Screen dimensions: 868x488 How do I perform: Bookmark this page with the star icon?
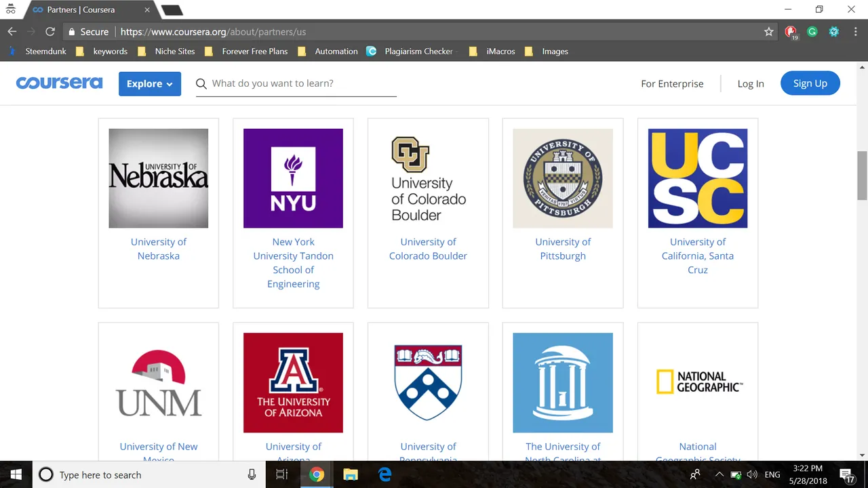click(768, 32)
